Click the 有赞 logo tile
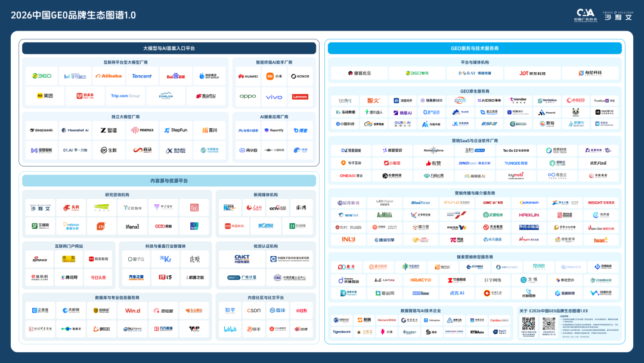This screenshot has width=644, height=363. pos(434,163)
